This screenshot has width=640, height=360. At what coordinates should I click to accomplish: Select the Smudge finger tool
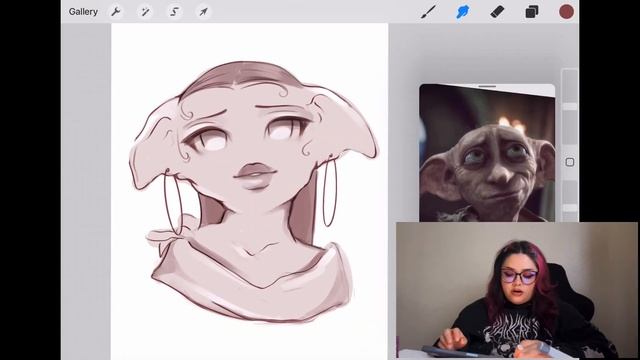pyautogui.click(x=462, y=12)
